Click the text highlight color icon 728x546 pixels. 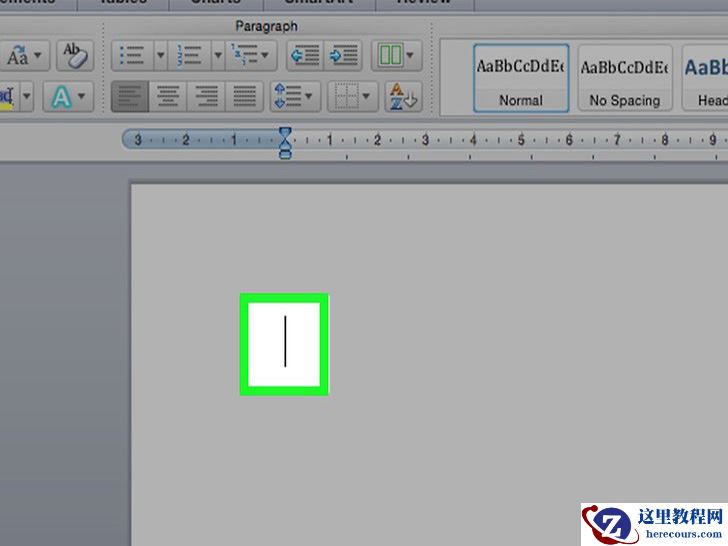pos(6,97)
